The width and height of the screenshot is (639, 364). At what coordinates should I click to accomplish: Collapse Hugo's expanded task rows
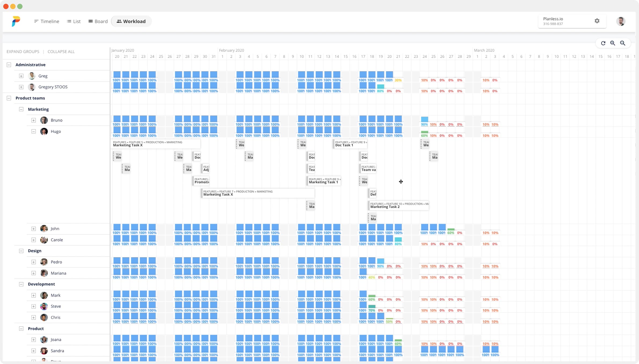pos(34,131)
